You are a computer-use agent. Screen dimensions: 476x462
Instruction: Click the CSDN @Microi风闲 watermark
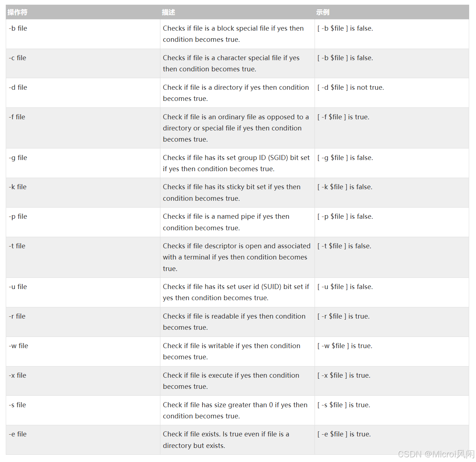tap(436, 454)
